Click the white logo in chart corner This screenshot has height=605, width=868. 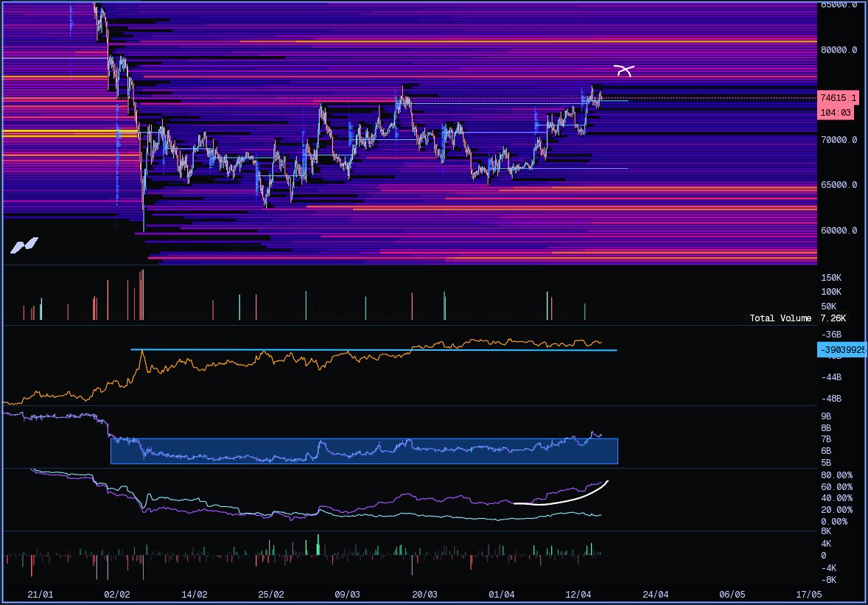pos(24,245)
